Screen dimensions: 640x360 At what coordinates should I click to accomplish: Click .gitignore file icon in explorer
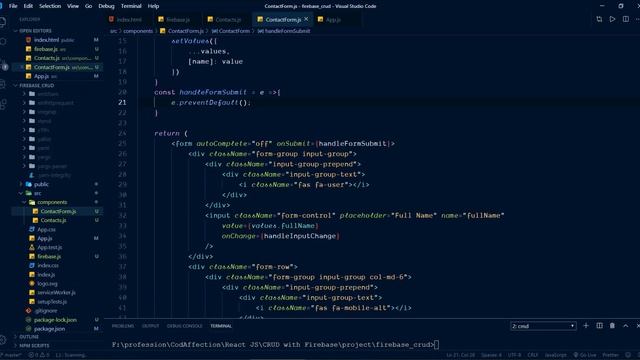(29, 311)
